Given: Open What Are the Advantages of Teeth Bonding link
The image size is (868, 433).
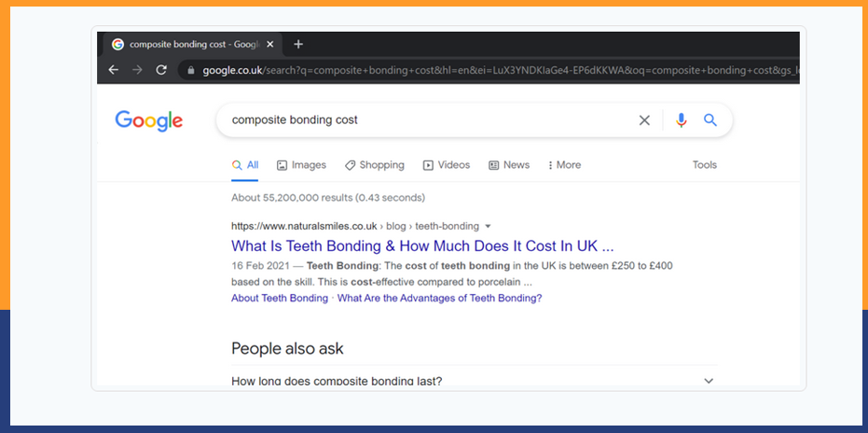Looking at the screenshot, I should pos(439,299).
